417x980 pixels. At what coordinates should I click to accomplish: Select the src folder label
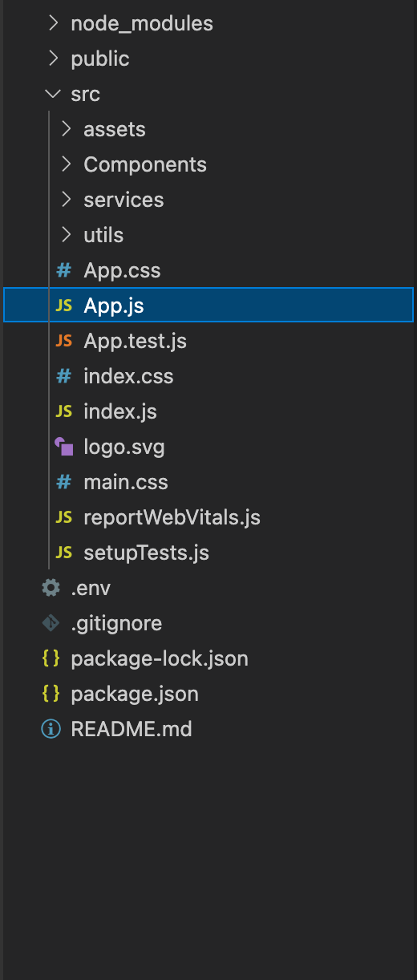pos(85,94)
